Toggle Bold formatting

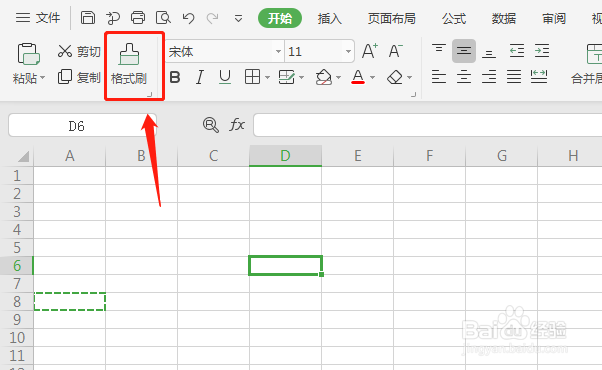pyautogui.click(x=175, y=78)
